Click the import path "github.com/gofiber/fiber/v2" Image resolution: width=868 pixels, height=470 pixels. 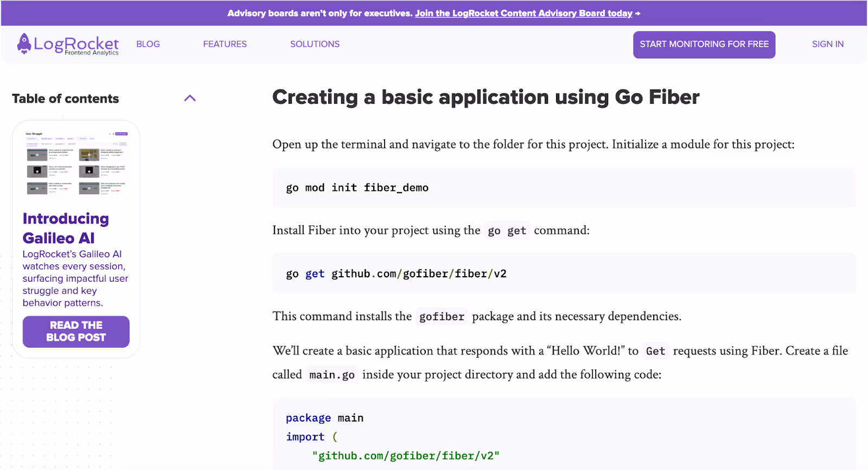(406, 456)
